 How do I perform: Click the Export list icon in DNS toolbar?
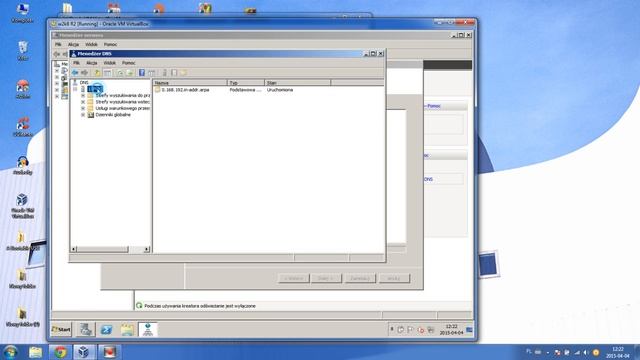tap(129, 73)
